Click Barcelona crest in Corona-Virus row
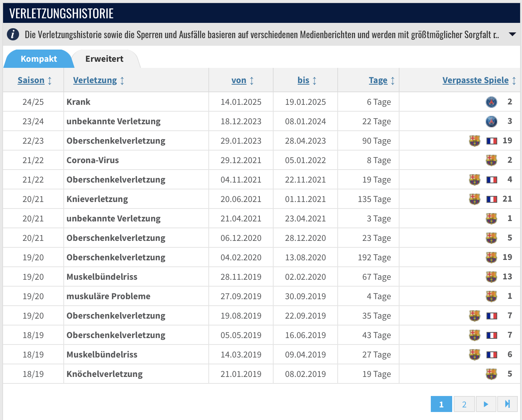 [x=491, y=160]
